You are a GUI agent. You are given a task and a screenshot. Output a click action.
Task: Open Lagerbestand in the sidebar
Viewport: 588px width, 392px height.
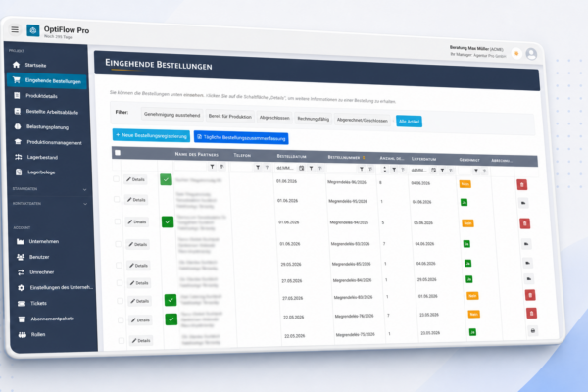[42, 157]
